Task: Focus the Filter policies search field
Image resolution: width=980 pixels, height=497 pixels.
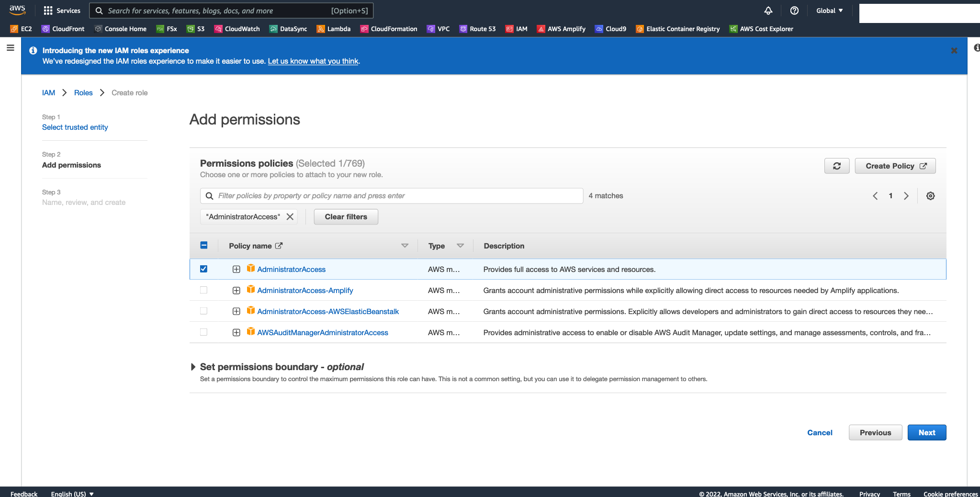Action: click(x=392, y=196)
